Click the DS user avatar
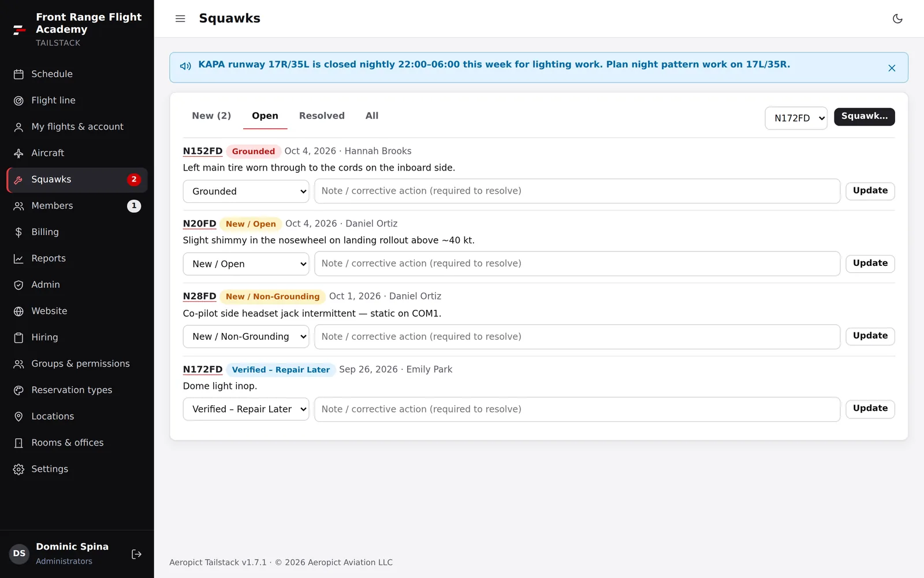Image resolution: width=924 pixels, height=578 pixels. pos(20,553)
